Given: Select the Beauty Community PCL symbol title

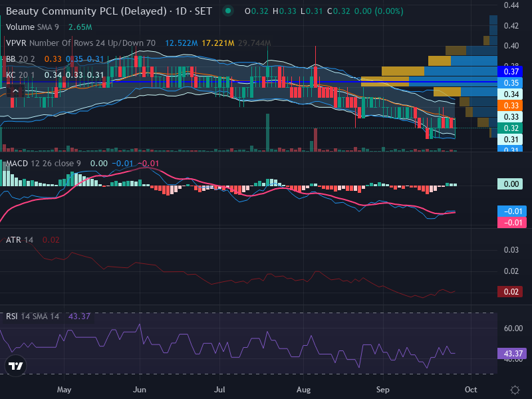Looking at the screenshot, I should pos(108,11).
